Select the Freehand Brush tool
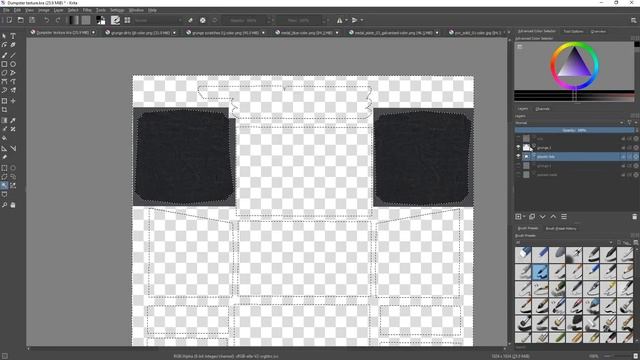 click(x=4, y=55)
